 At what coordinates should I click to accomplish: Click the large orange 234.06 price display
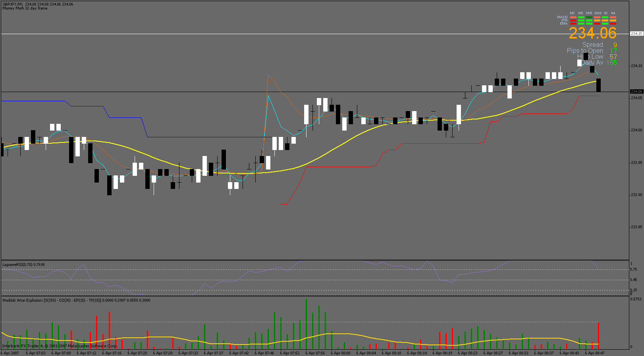pyautogui.click(x=593, y=33)
